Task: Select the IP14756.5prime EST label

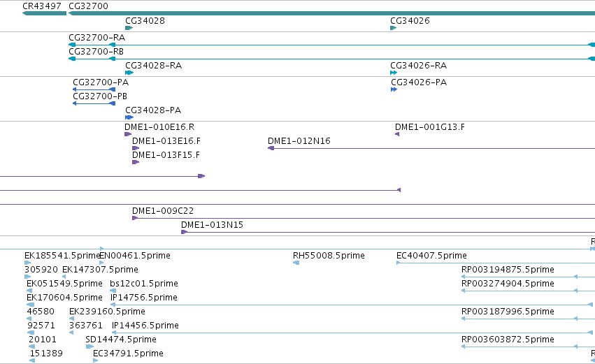Action: (x=144, y=298)
